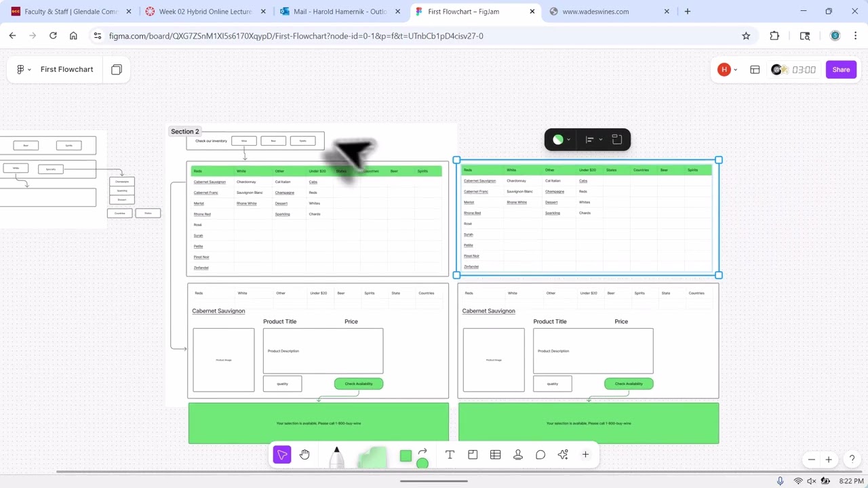Zoom in with the plus button
This screenshot has height=488, width=868.
(828, 460)
